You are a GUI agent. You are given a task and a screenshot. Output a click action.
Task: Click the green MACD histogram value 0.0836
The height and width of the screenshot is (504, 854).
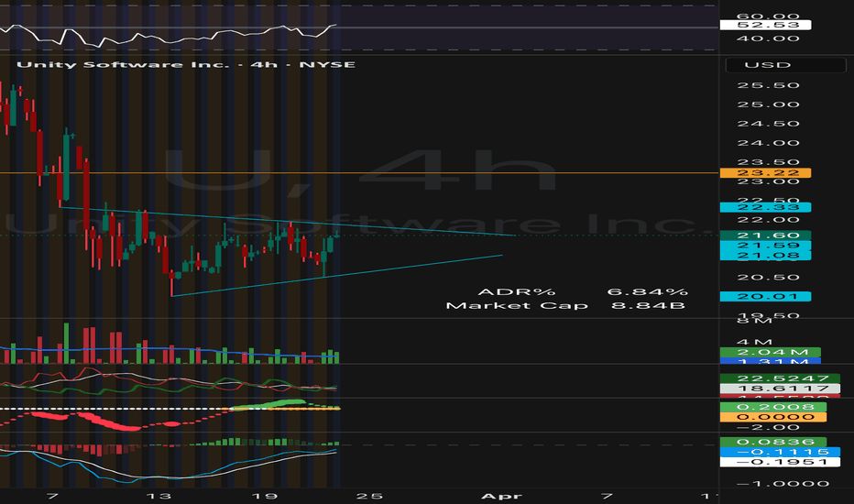click(x=772, y=442)
